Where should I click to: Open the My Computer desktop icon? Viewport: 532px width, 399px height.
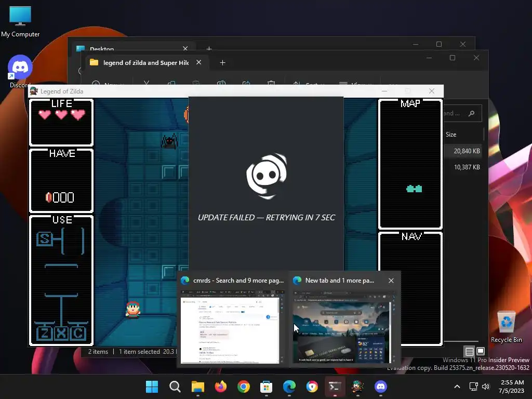click(20, 21)
